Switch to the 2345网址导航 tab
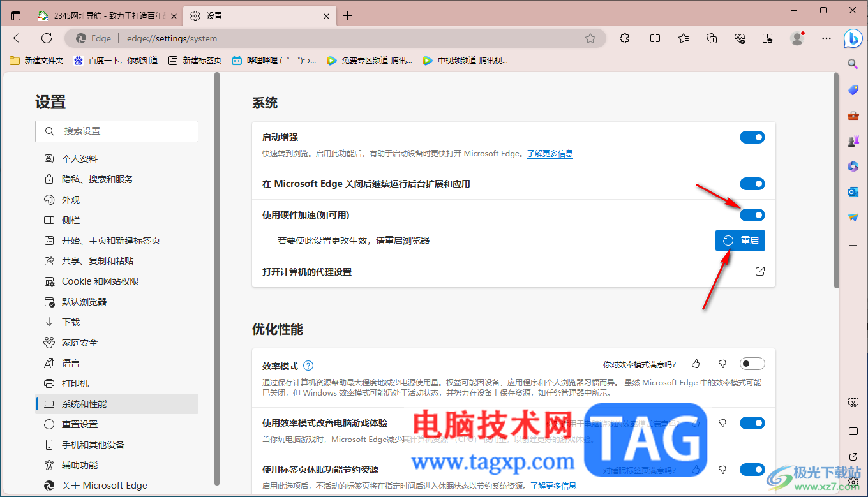This screenshot has width=868, height=497. [x=107, y=16]
